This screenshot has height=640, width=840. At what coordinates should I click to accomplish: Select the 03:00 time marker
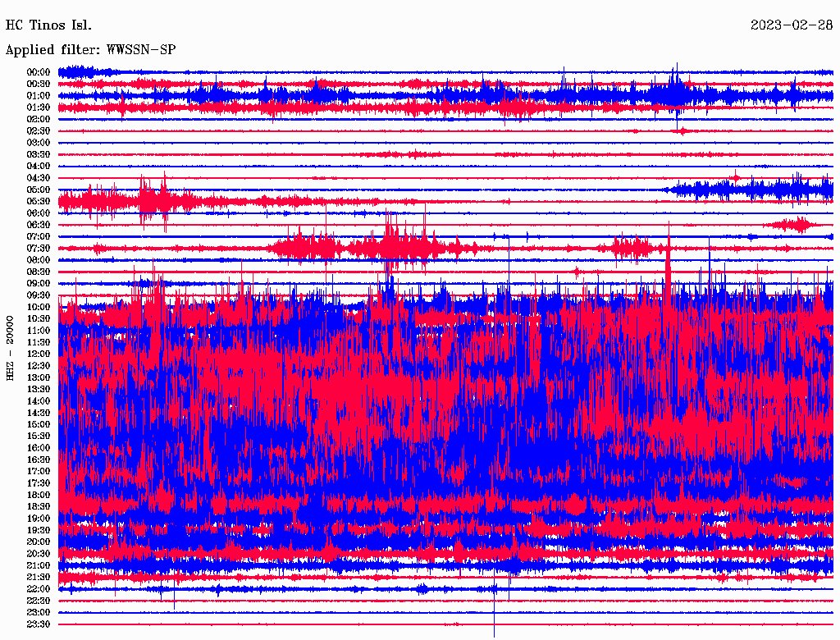click(39, 143)
